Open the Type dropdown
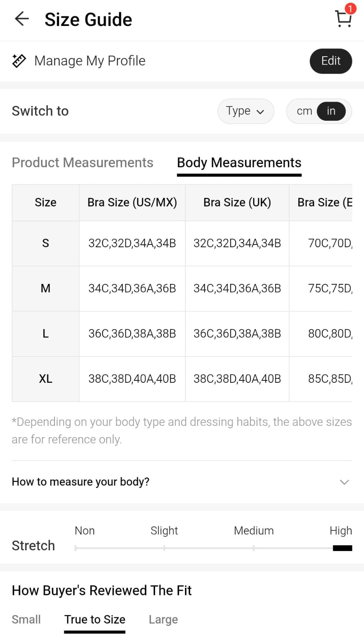Image resolution: width=364 pixels, height=638 pixels. 245,111
